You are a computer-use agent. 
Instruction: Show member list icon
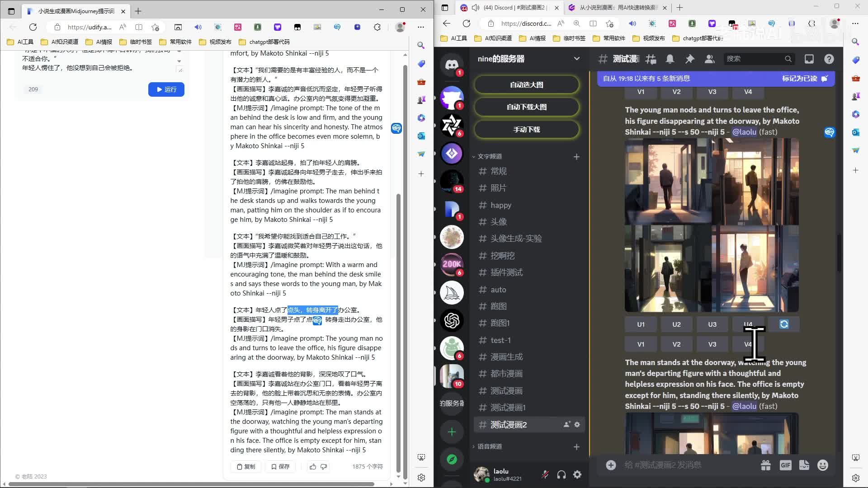pos(709,59)
